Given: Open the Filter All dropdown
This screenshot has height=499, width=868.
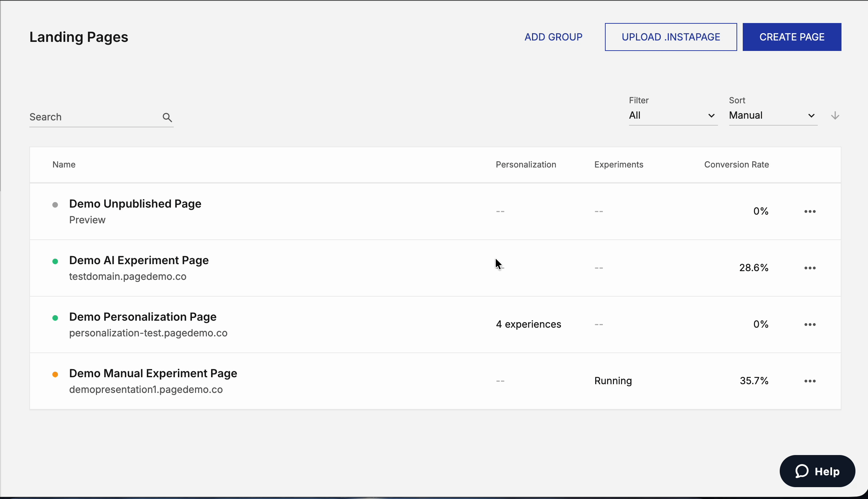Looking at the screenshot, I should 673,116.
